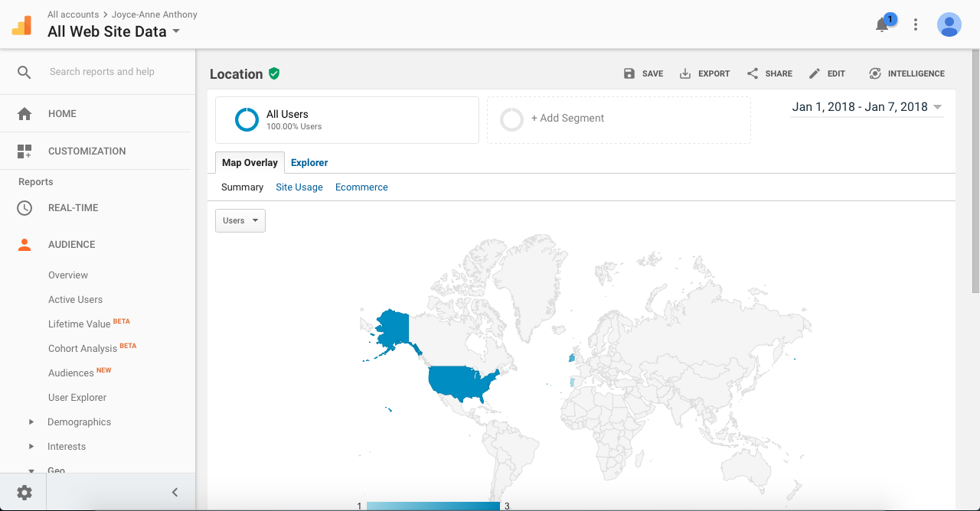Open the Lifetime Value report
This screenshot has height=511, width=980.
coord(80,324)
